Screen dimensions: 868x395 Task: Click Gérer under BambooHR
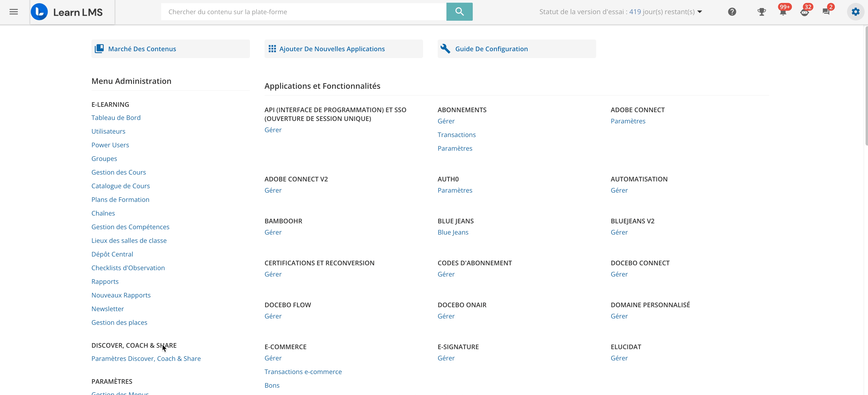pyautogui.click(x=273, y=232)
